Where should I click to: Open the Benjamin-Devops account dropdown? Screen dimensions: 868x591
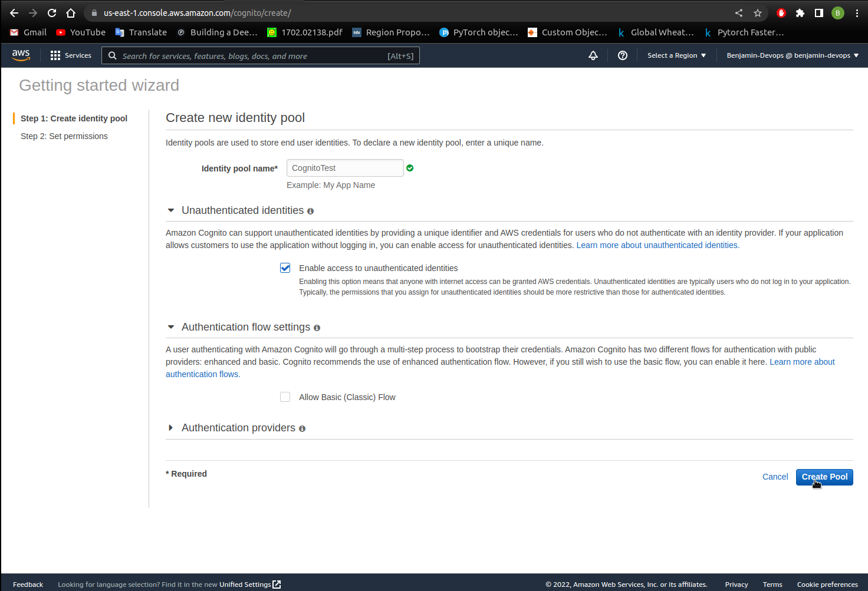[x=793, y=55]
